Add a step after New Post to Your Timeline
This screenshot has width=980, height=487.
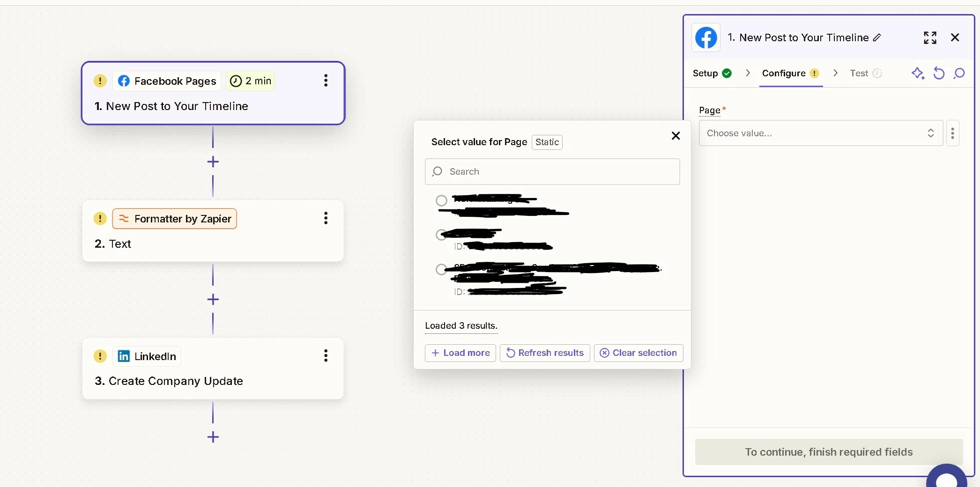(213, 162)
